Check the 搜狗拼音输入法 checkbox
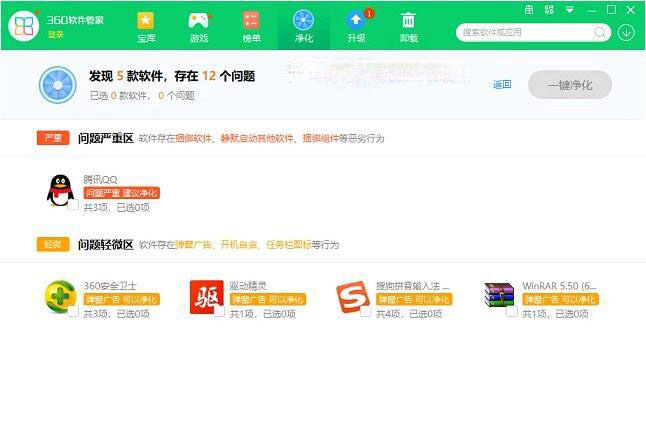 coord(365,311)
